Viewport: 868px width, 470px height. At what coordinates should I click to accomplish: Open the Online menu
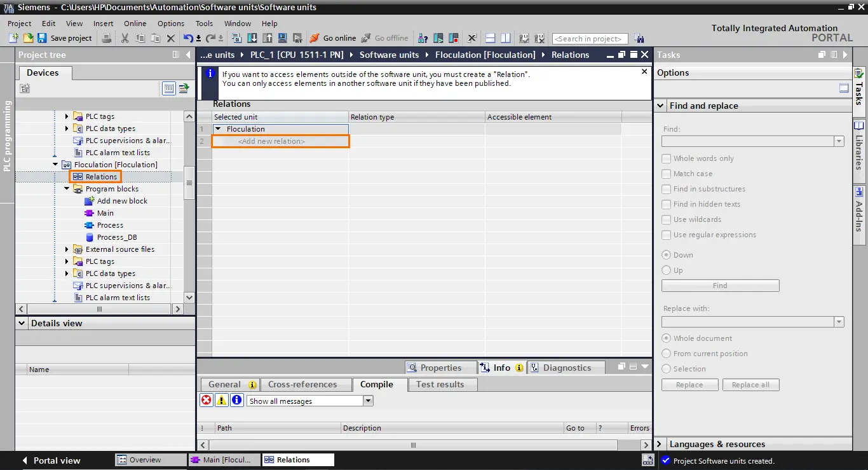[135, 24]
